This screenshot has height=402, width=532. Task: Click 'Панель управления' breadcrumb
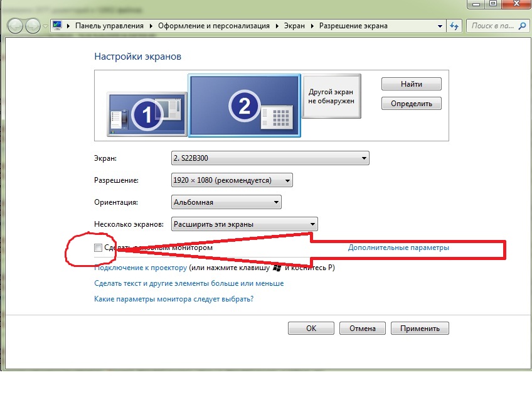point(109,26)
